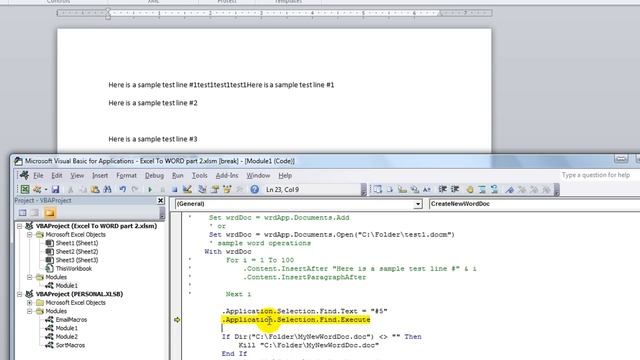Click the Find binoculars icon
The image size is (640, 360).
tap(107, 189)
